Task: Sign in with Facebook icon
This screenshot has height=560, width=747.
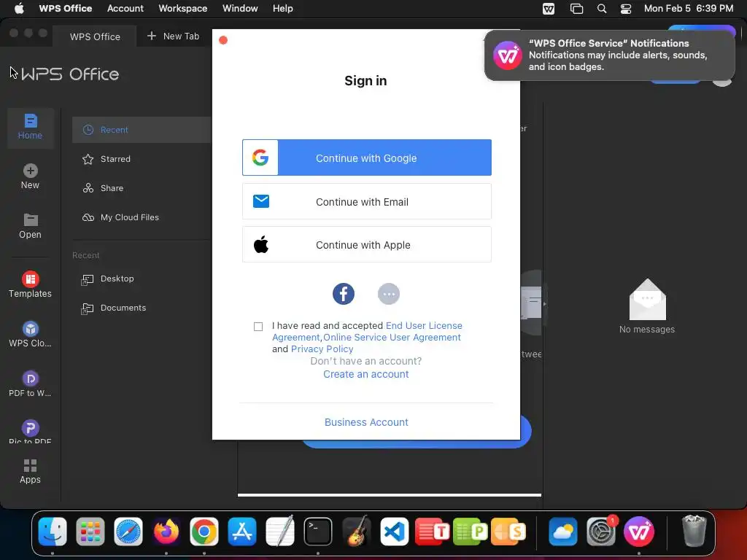Action: click(344, 294)
